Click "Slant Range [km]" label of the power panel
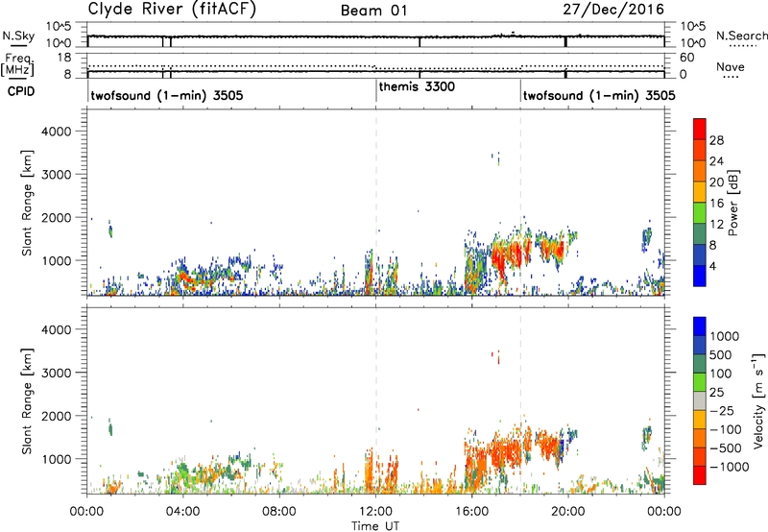This screenshot has height=532, width=768. pyautogui.click(x=27, y=203)
